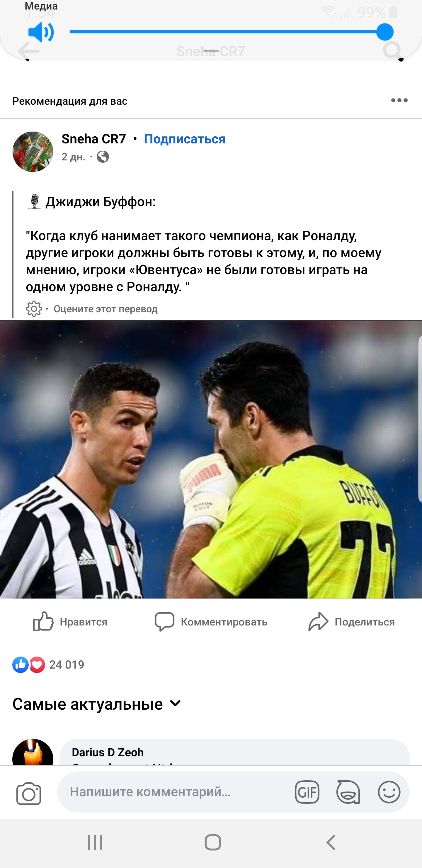Open Sneha CR7 profile picture
422x868 pixels.
pyautogui.click(x=33, y=152)
